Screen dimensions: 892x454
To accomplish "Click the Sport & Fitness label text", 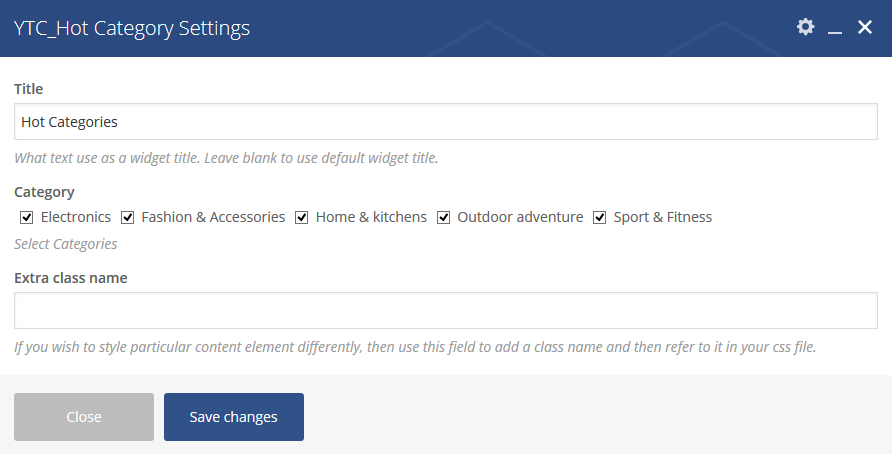I will 663,217.
